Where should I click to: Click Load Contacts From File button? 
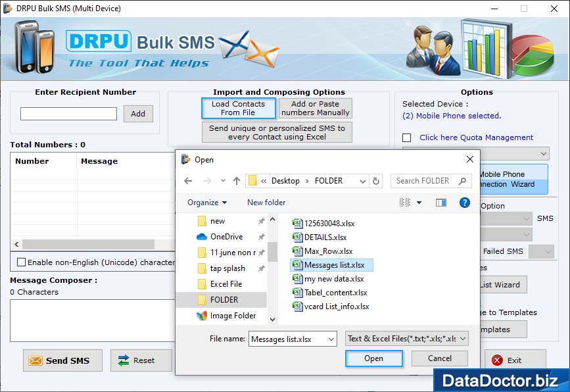pyautogui.click(x=238, y=109)
